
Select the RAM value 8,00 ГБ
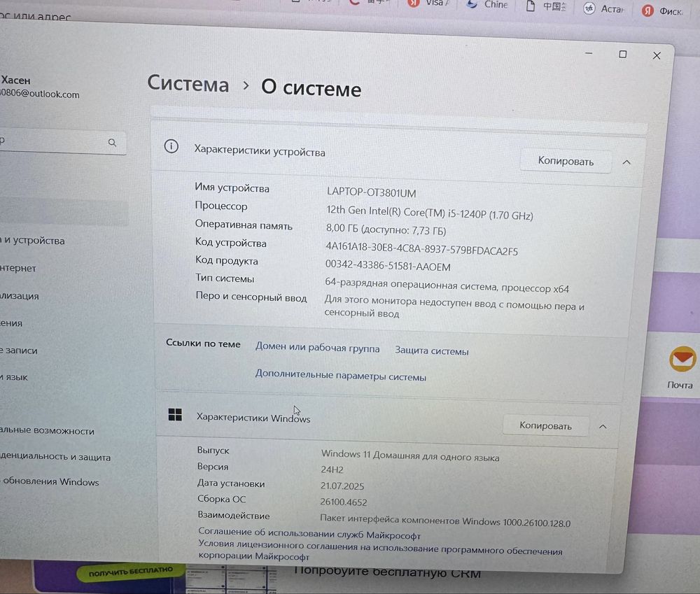[x=386, y=229]
